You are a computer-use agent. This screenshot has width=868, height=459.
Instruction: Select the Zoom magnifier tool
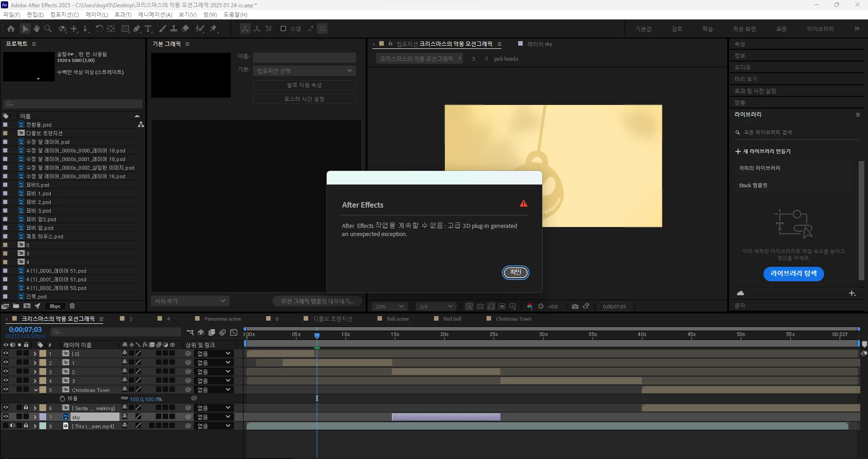(x=48, y=28)
